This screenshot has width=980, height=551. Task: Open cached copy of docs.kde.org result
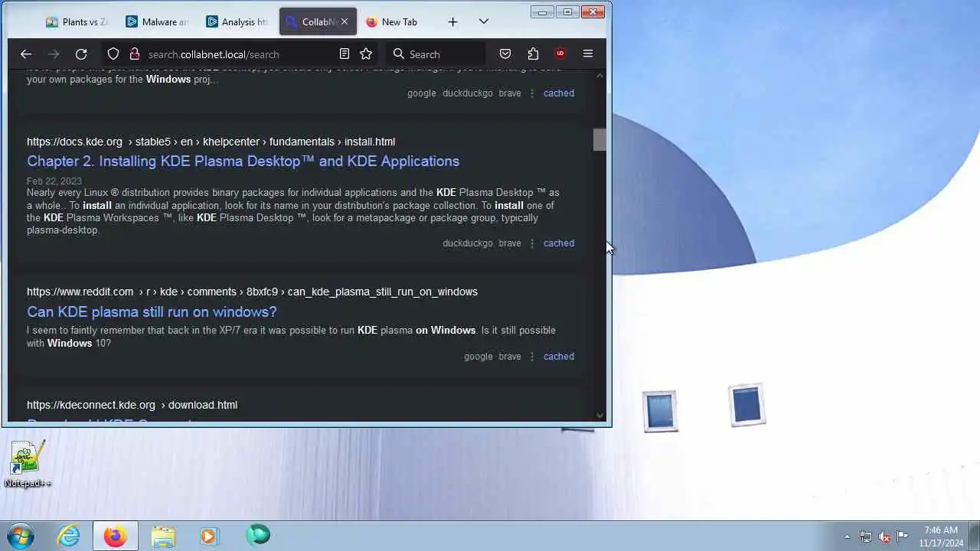[x=559, y=243]
